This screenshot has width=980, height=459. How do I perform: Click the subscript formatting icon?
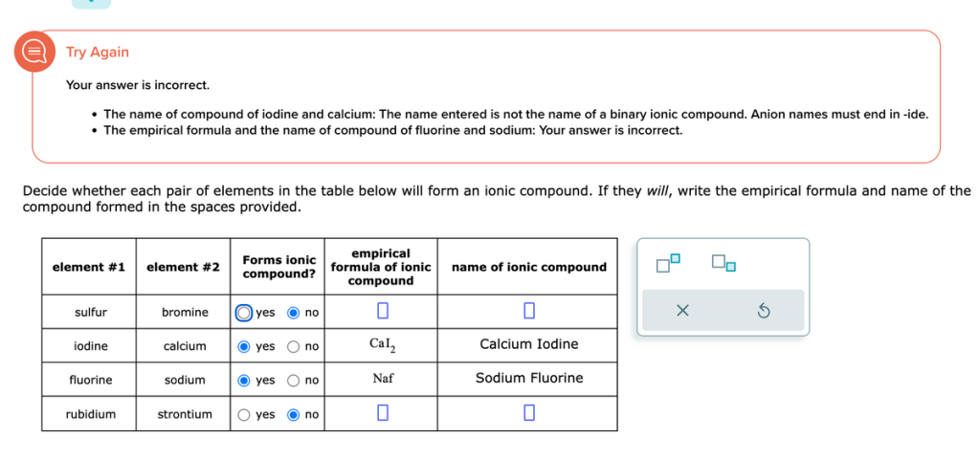[724, 263]
